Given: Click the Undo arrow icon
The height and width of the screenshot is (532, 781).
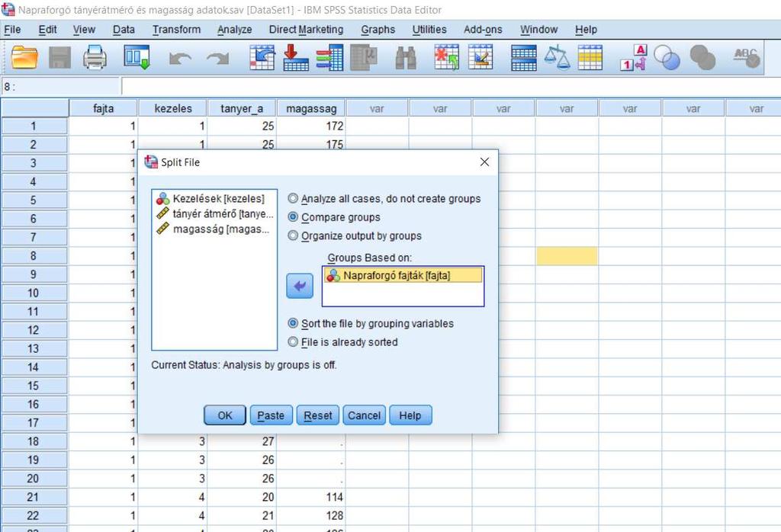Looking at the screenshot, I should pyautogui.click(x=180, y=58).
